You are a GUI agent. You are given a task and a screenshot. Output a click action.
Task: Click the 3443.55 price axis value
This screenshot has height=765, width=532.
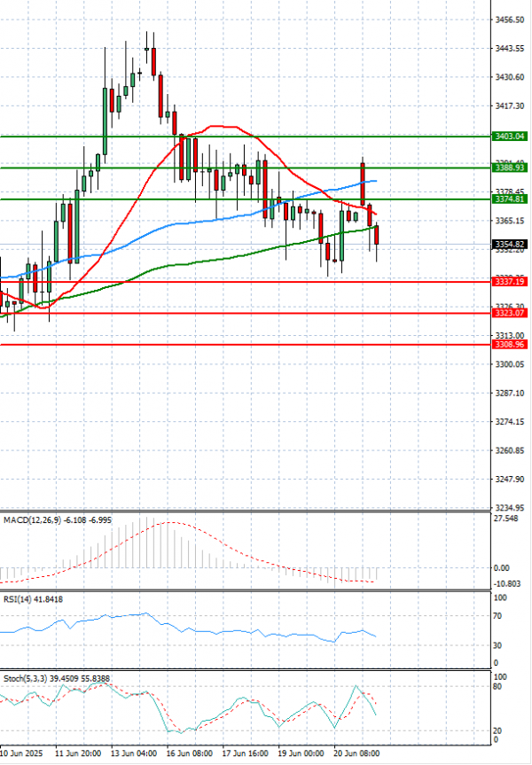[x=510, y=48]
